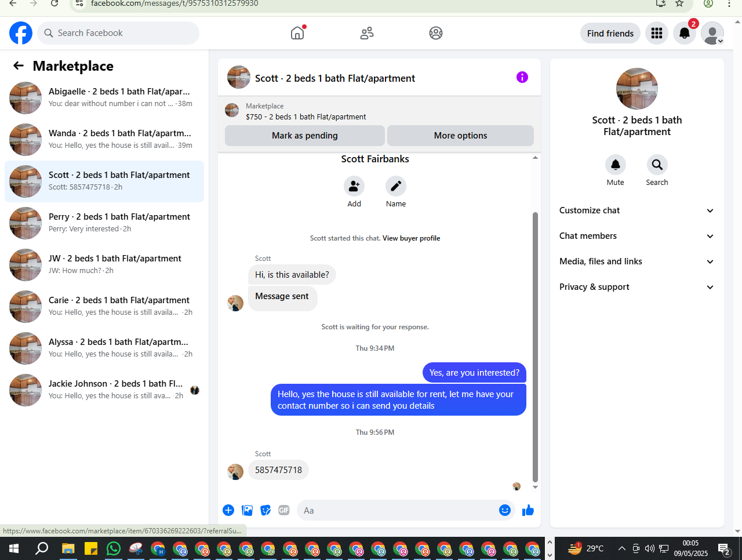Image resolution: width=742 pixels, height=560 pixels.
Task: Bookmark this page with star icon
Action: 679,3
